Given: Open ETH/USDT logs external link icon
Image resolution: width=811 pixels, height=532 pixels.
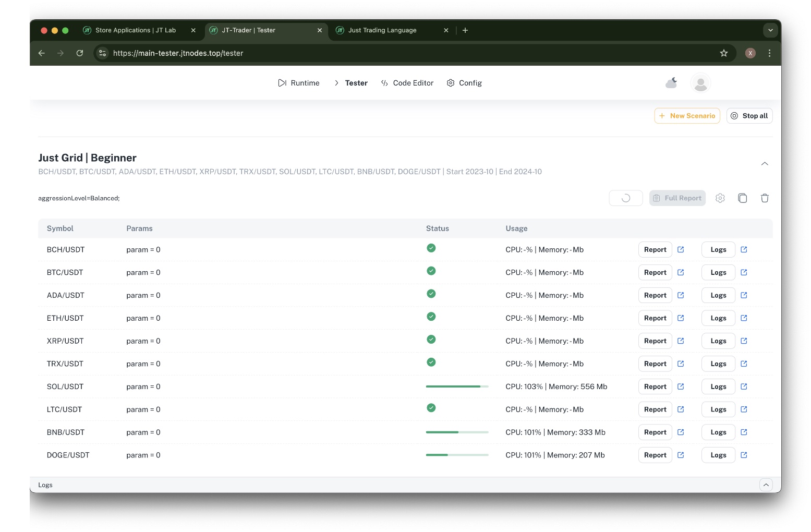Looking at the screenshot, I should click(744, 318).
